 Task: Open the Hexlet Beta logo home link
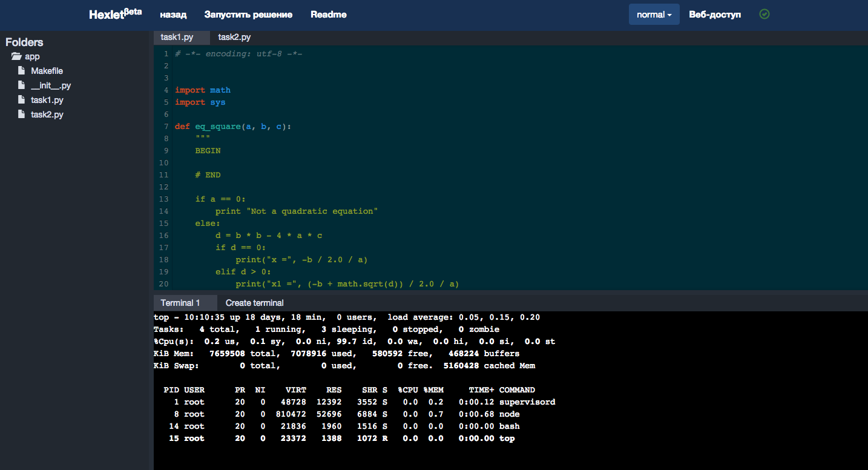(116, 13)
